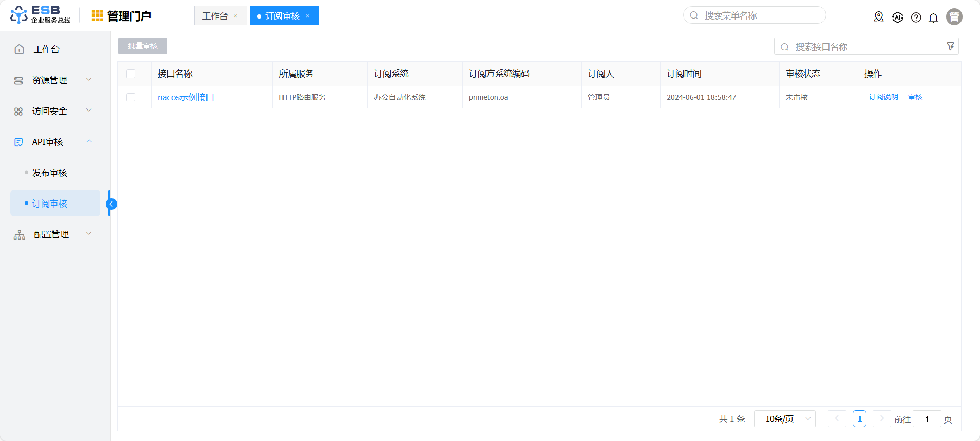Open the management portal grid icon
This screenshot has height=441, width=980.
pyautogui.click(x=97, y=16)
